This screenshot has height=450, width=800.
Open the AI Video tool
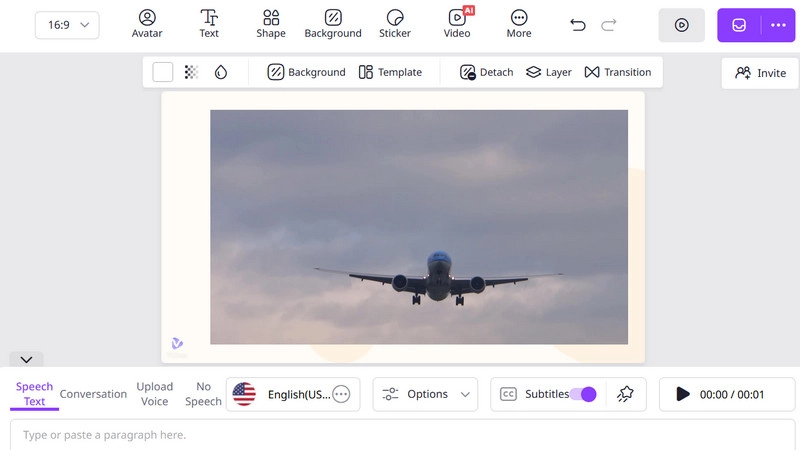(x=457, y=24)
